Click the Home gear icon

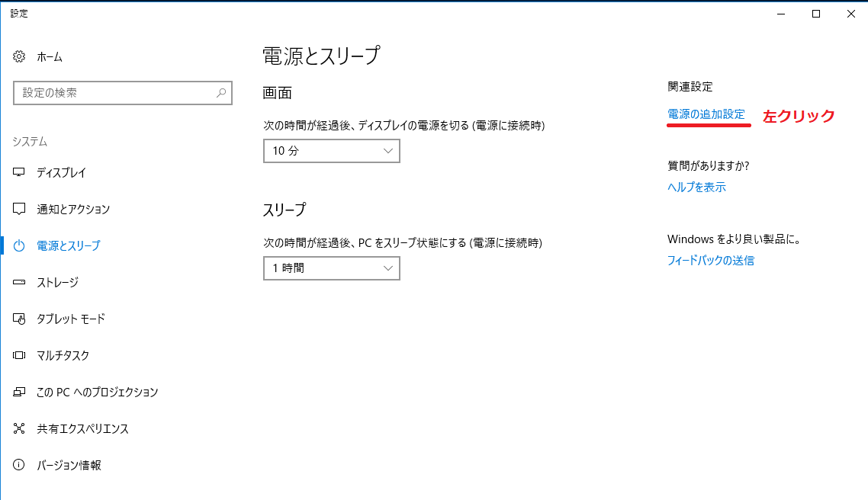pos(19,56)
